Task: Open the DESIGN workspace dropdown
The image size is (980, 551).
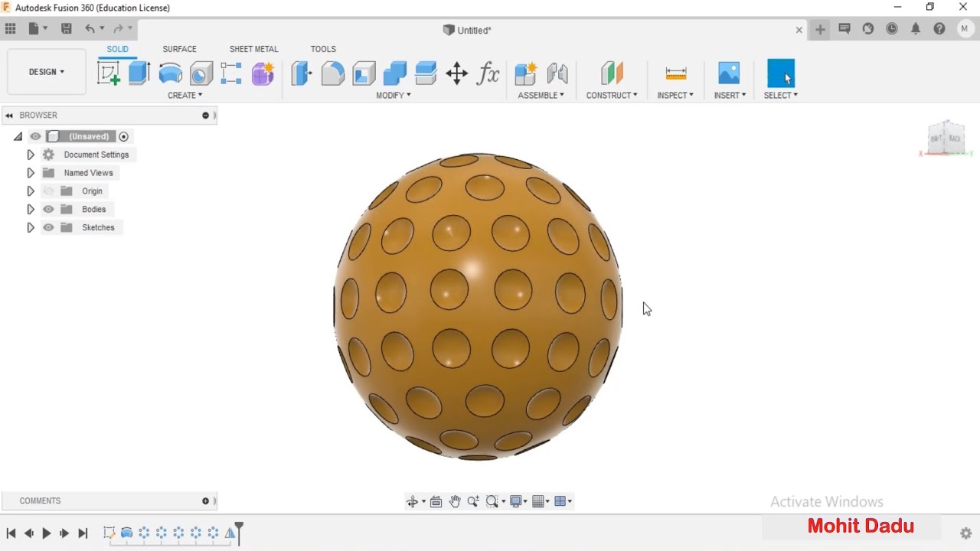Action: pos(47,72)
